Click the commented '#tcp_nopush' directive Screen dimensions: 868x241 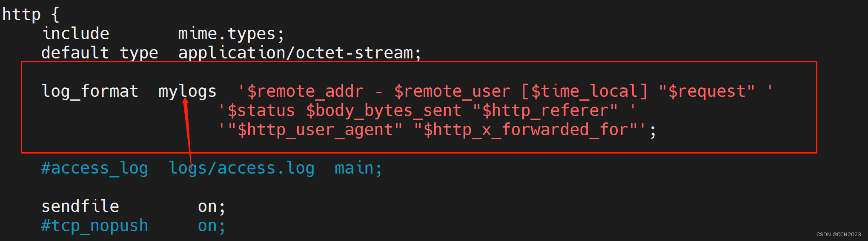coord(95,226)
